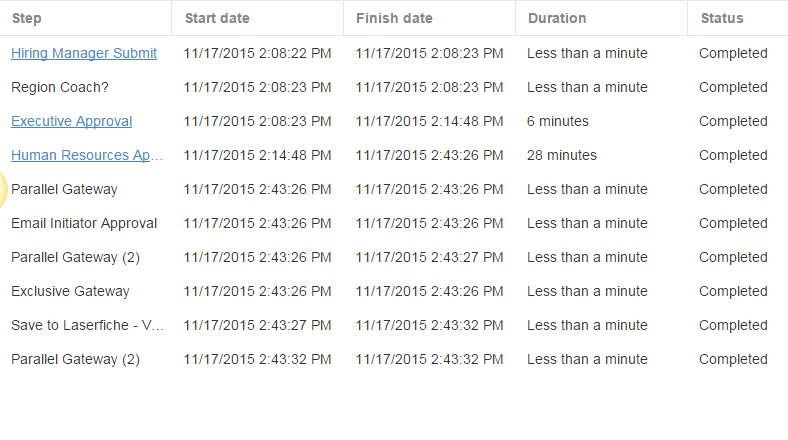Click the Step column header
Image resolution: width=788 pixels, height=440 pixels.
click(27, 18)
